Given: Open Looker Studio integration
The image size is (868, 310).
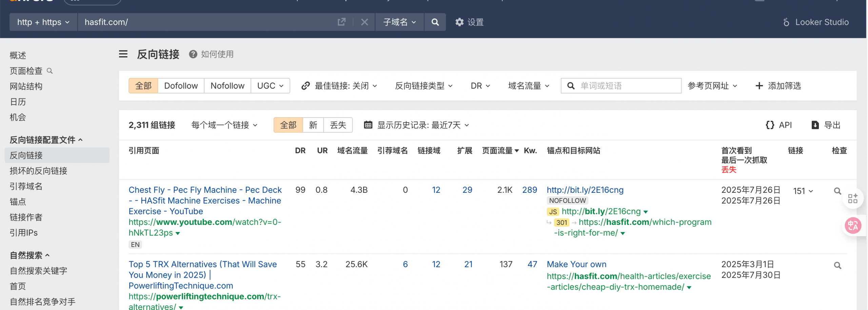Looking at the screenshot, I should pyautogui.click(x=816, y=22).
